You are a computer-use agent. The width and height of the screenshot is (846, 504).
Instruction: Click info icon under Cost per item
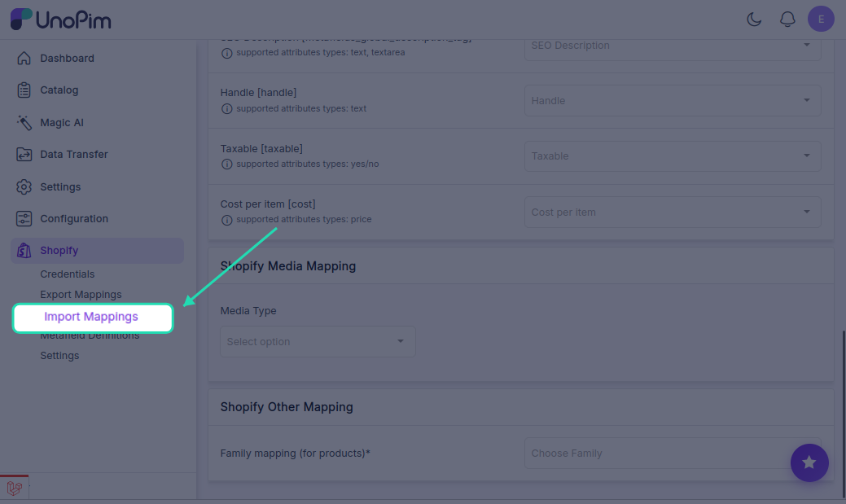(226, 220)
